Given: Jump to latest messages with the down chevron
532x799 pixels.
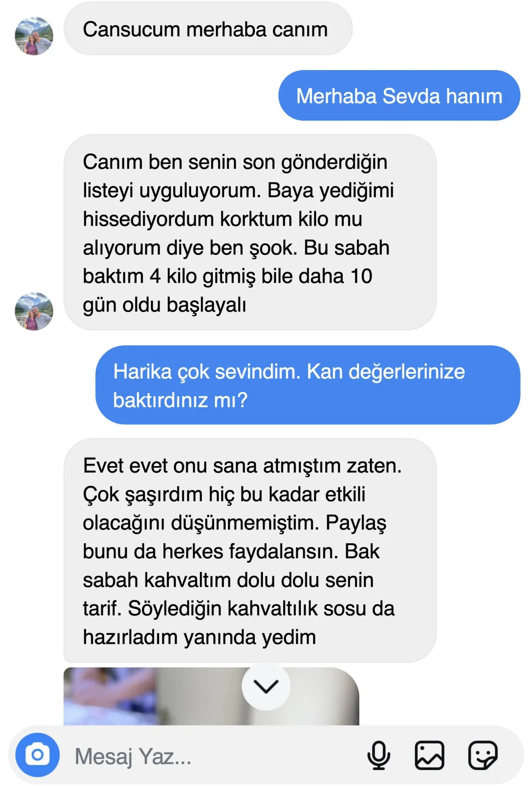Looking at the screenshot, I should pyautogui.click(x=266, y=686).
